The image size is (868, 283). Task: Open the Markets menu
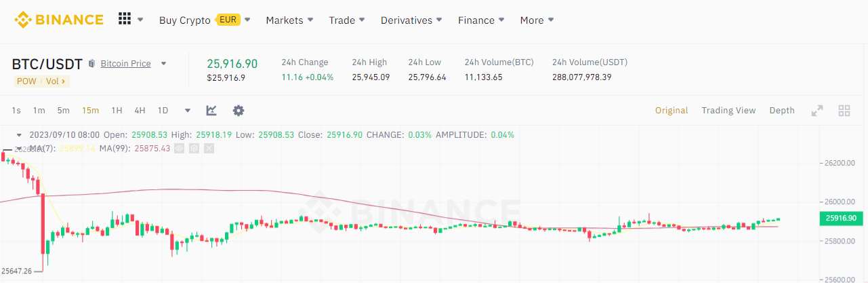(289, 20)
